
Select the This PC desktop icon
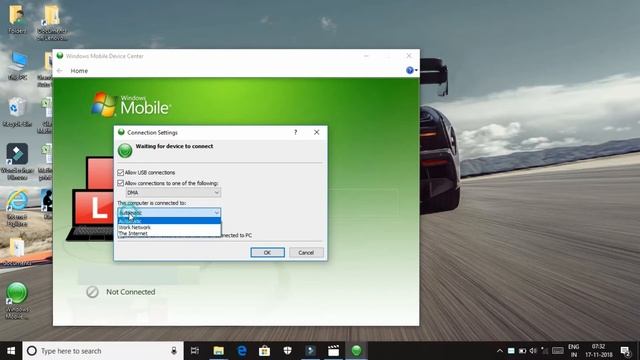[x=18, y=66]
